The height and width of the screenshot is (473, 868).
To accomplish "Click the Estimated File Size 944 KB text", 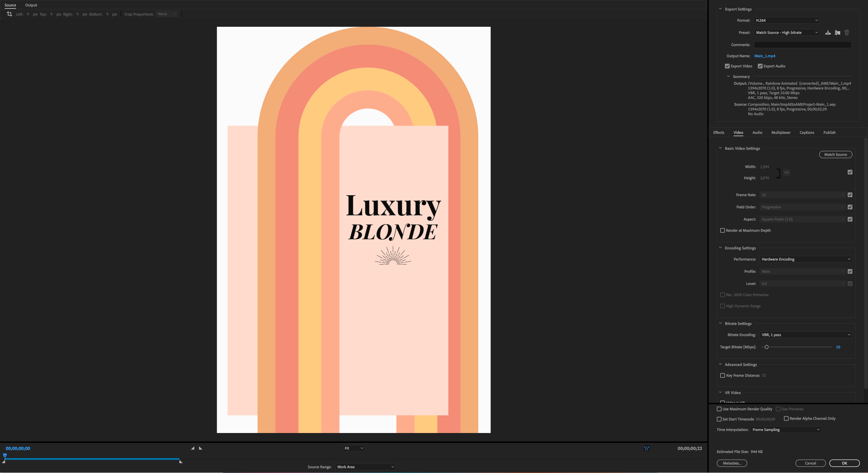I will [739, 452].
